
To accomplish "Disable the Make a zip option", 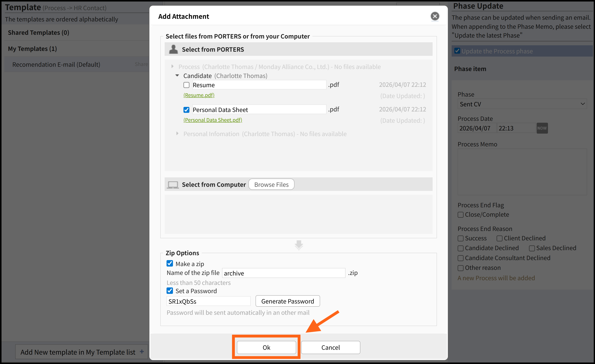I will (x=170, y=263).
